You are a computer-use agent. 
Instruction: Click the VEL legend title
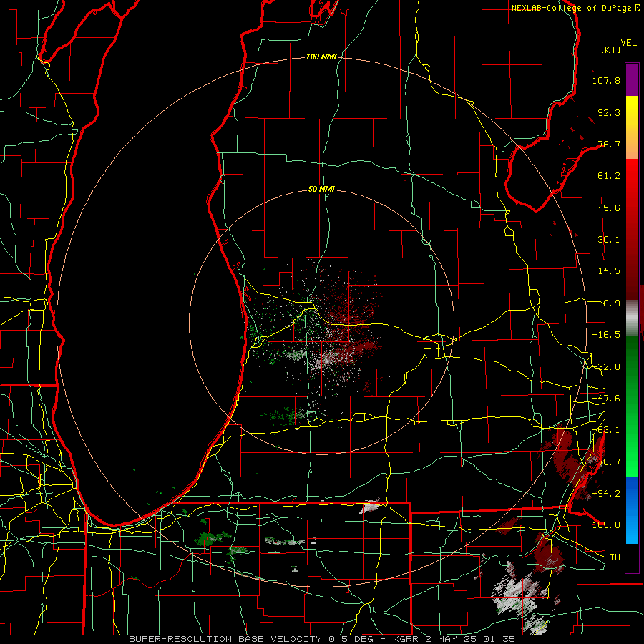[628, 43]
